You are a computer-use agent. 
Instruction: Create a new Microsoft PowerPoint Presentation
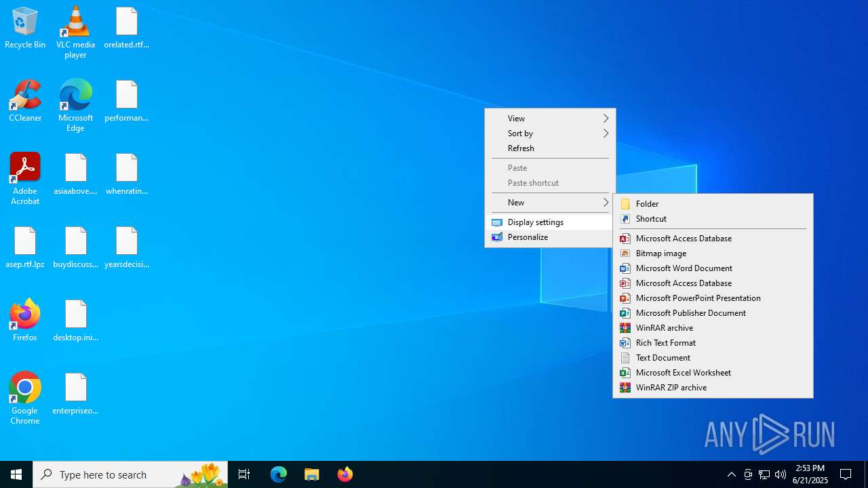point(713,298)
